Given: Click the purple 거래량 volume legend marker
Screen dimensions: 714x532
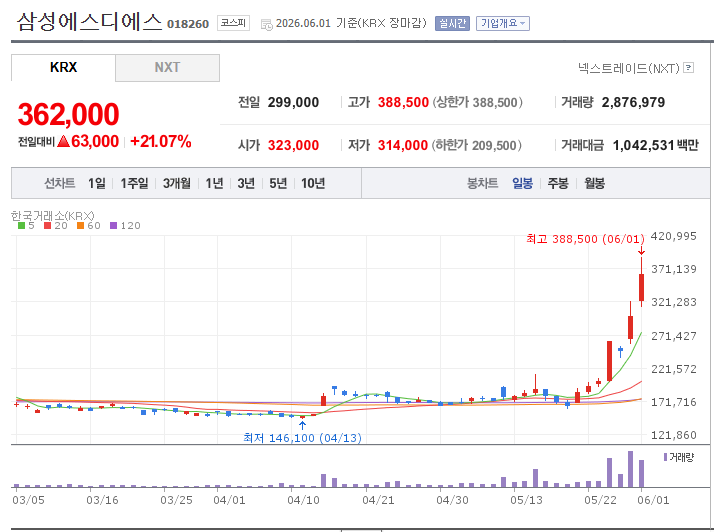Looking at the screenshot, I should coord(665,457).
